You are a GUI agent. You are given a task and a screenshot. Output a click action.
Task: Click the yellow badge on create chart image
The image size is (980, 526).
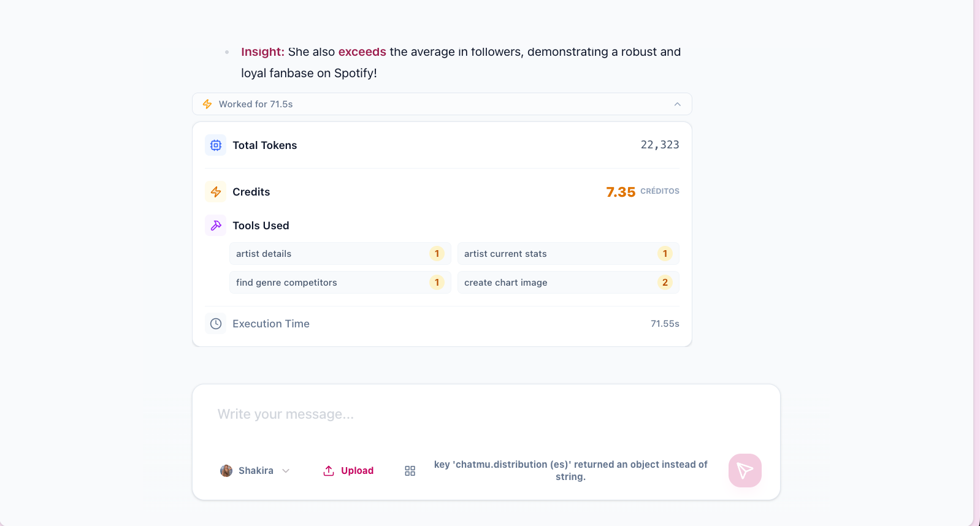click(665, 282)
